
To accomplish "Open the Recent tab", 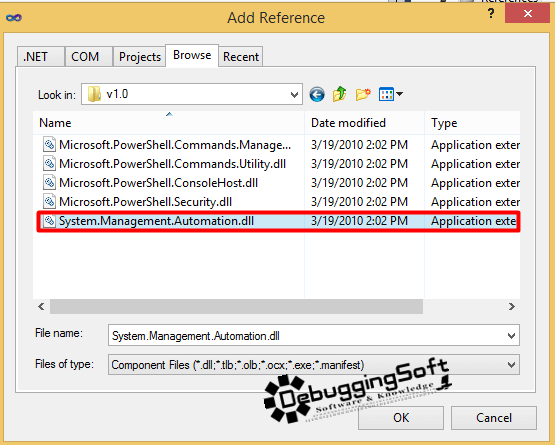I will pyautogui.click(x=241, y=56).
